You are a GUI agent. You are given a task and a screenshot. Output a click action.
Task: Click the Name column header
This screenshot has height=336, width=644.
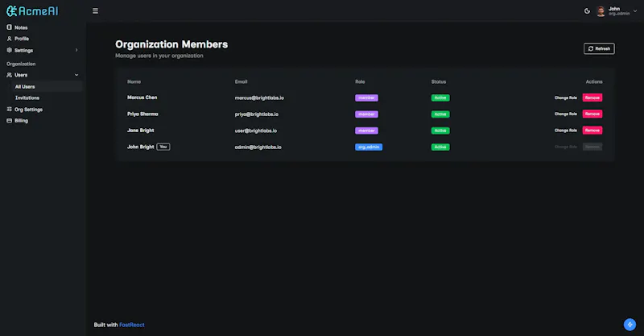[134, 82]
